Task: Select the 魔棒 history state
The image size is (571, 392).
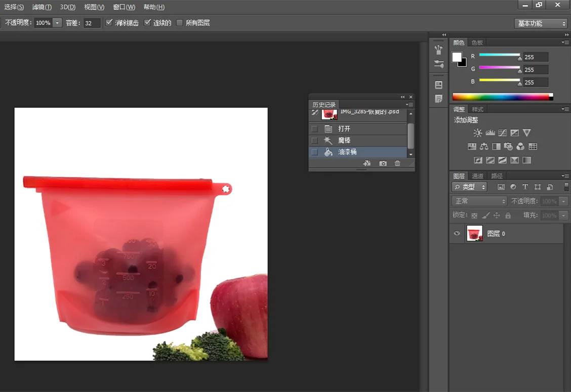Action: pos(344,140)
